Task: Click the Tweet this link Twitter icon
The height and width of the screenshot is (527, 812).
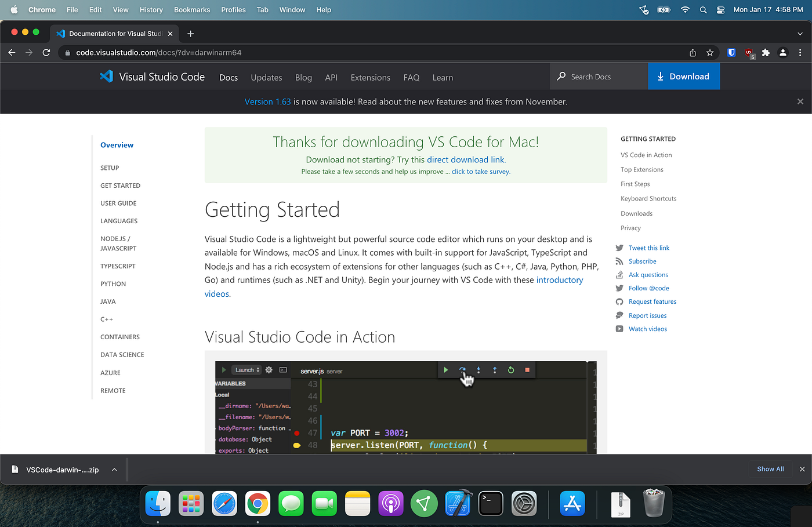Action: (618, 248)
